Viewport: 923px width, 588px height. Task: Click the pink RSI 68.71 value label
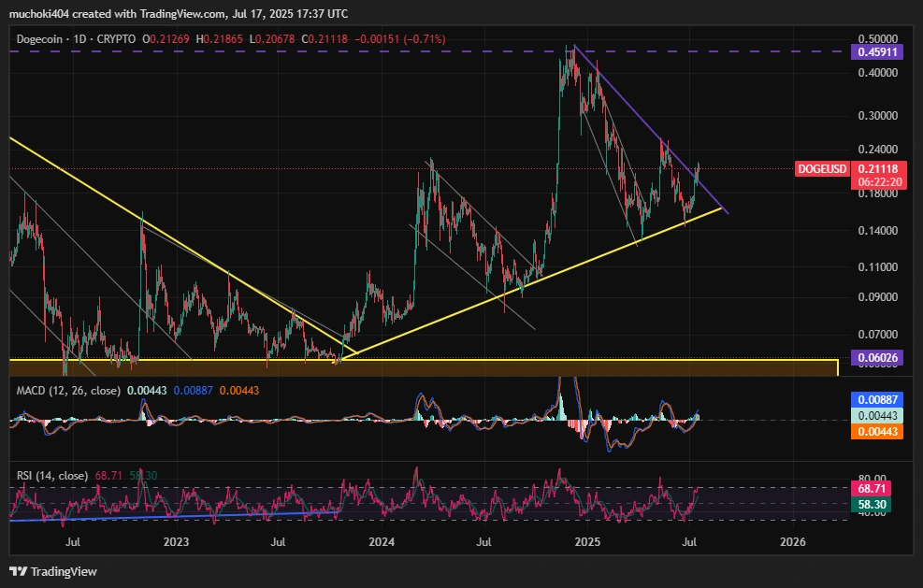tap(877, 489)
